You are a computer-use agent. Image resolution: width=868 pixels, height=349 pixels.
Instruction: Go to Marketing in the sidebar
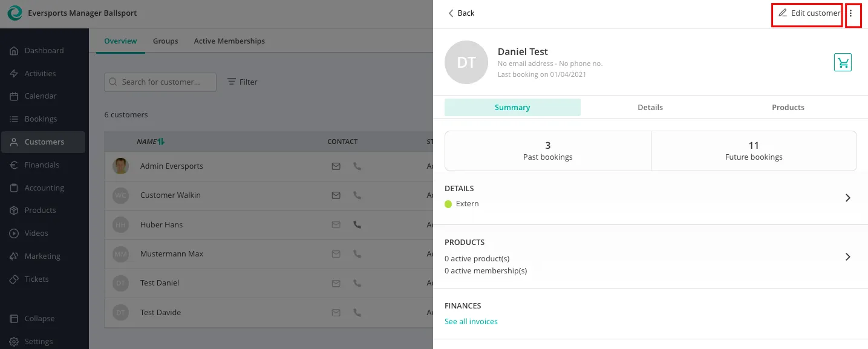tap(42, 256)
